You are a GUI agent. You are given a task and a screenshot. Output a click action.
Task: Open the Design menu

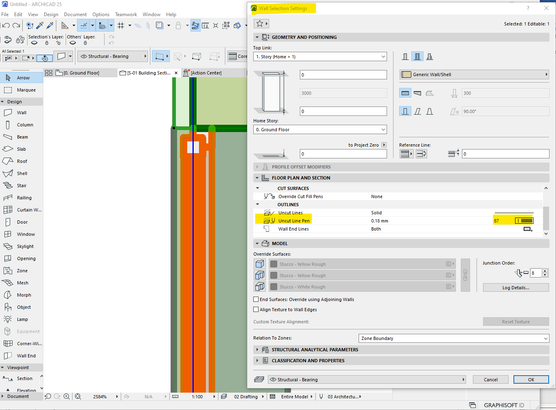[x=51, y=15]
